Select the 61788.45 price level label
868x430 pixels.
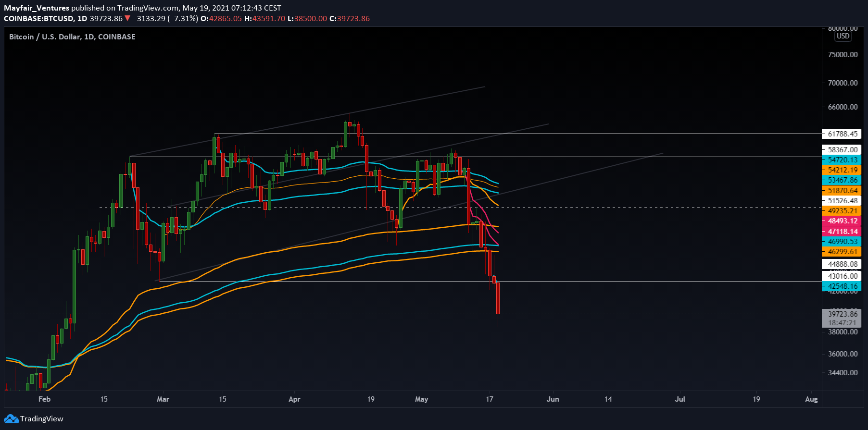(x=842, y=134)
